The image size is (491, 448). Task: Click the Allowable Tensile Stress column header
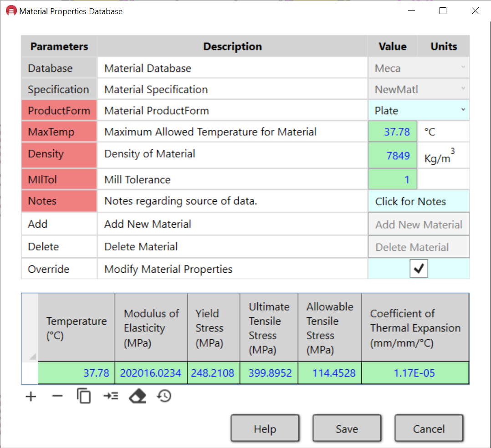pyautogui.click(x=330, y=327)
